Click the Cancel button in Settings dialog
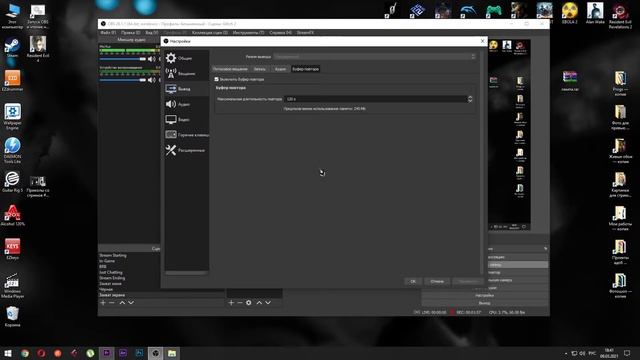Image resolution: width=640 pixels, height=360 pixels. tap(437, 281)
